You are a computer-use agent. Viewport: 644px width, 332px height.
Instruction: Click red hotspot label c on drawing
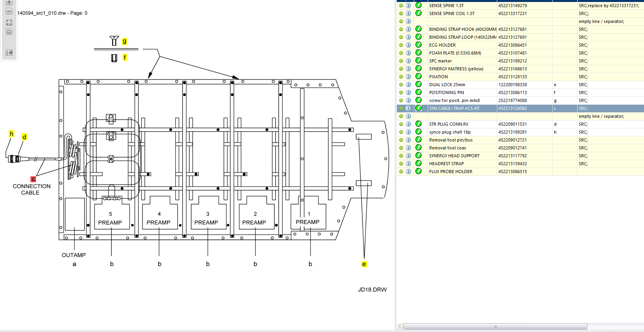click(x=33, y=179)
